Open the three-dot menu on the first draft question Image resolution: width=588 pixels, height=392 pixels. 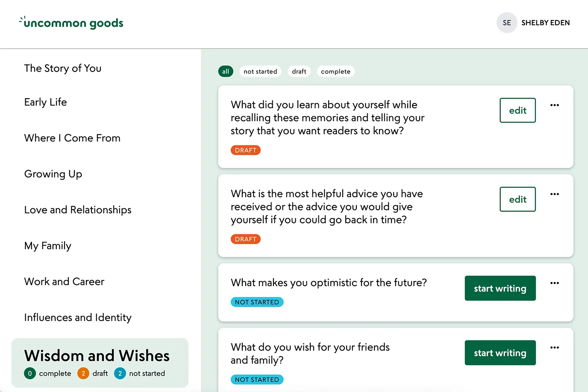[x=554, y=105]
